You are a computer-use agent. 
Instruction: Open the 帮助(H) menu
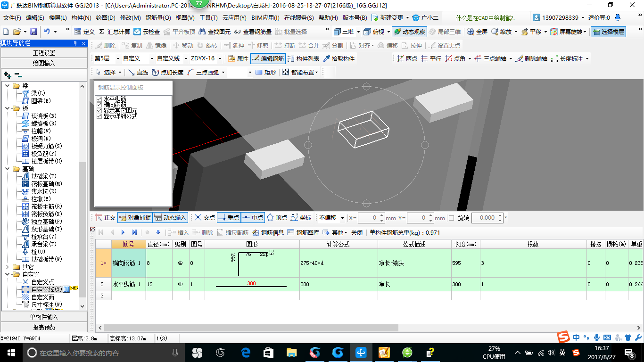(328, 17)
